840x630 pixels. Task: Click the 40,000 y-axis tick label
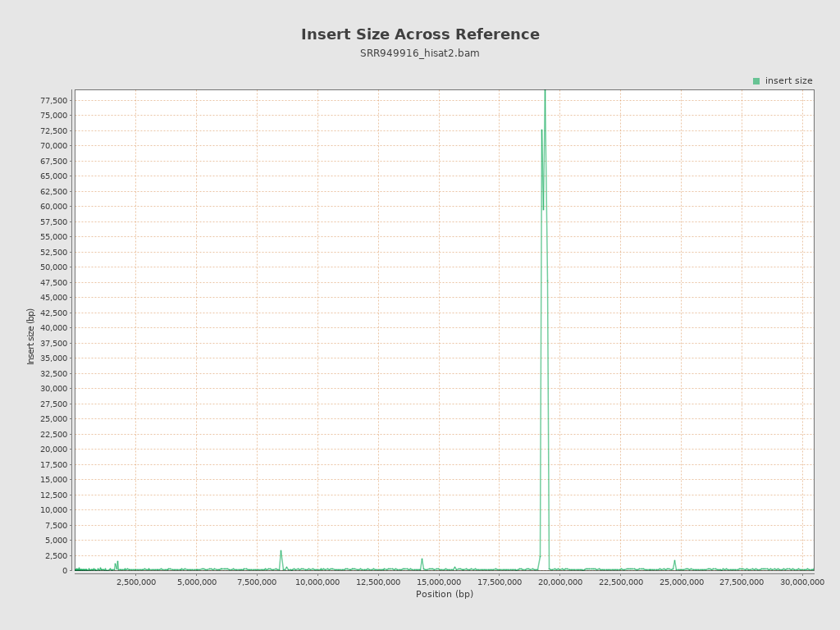[53, 328]
